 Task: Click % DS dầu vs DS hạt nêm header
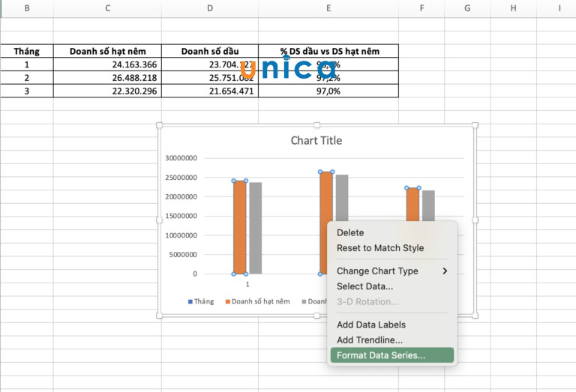328,51
